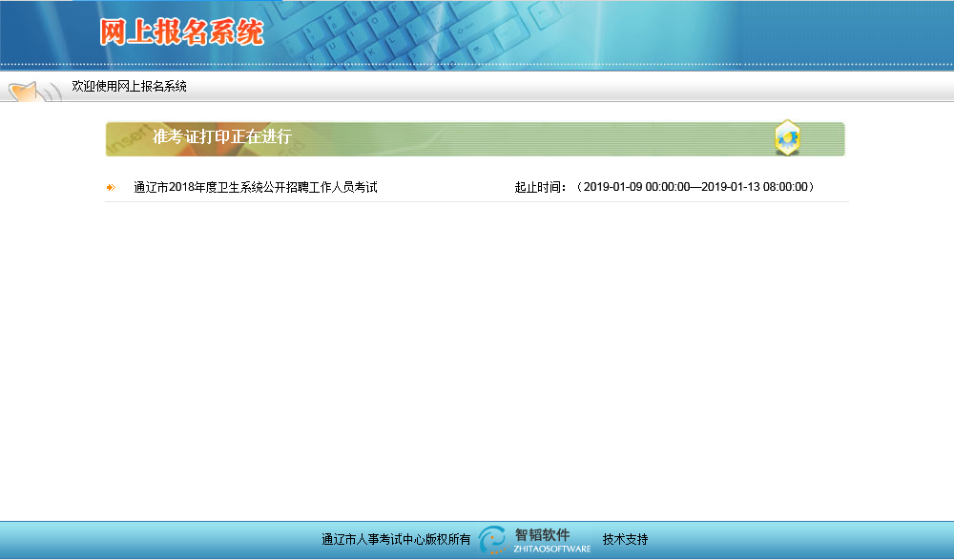Click the ZHITAOSOFTWARE caption under brand name
Viewport: 954px width, 560px height.
(x=551, y=550)
